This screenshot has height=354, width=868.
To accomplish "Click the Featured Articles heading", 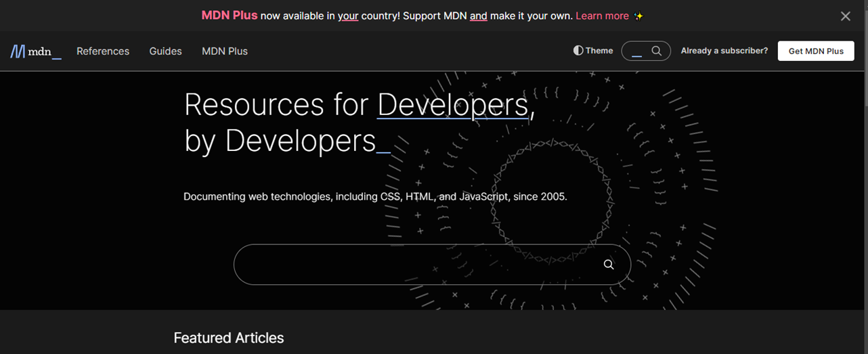I will [229, 338].
